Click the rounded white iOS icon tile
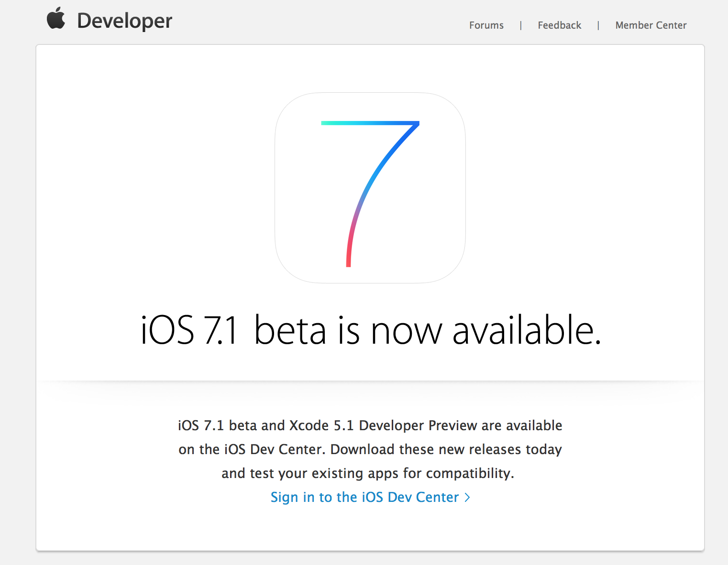Image resolution: width=728 pixels, height=565 pixels. [x=369, y=187]
